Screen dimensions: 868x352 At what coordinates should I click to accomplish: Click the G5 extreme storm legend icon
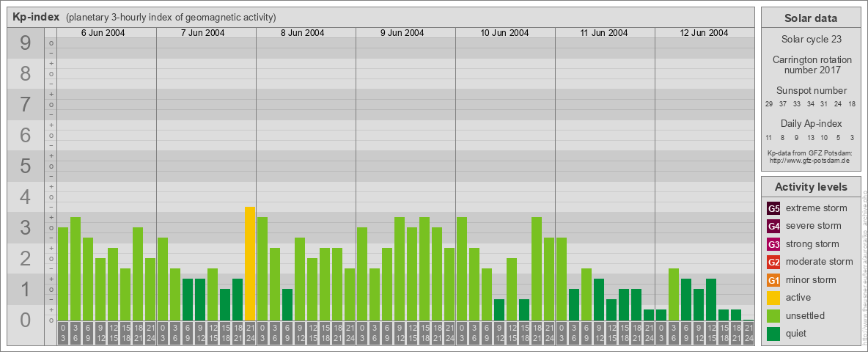click(x=773, y=209)
